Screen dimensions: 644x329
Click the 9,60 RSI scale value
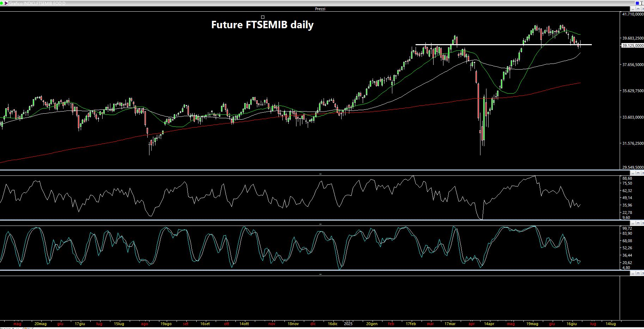tap(626, 217)
